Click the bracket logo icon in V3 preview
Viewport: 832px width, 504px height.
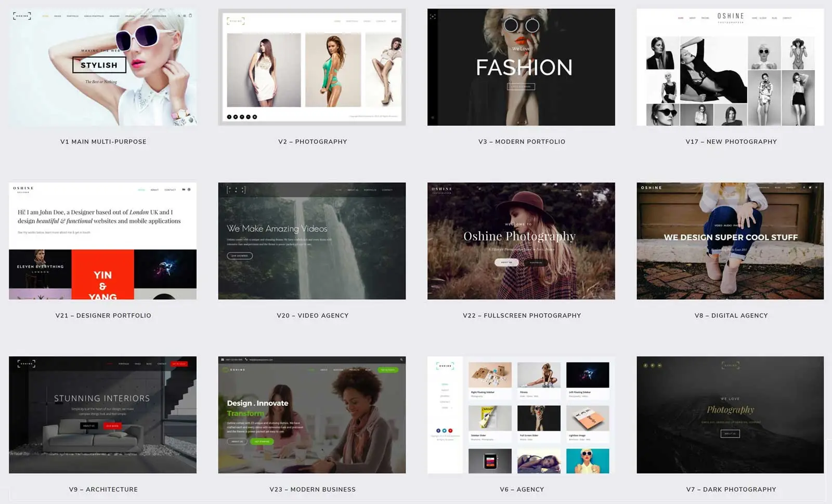[x=433, y=17]
